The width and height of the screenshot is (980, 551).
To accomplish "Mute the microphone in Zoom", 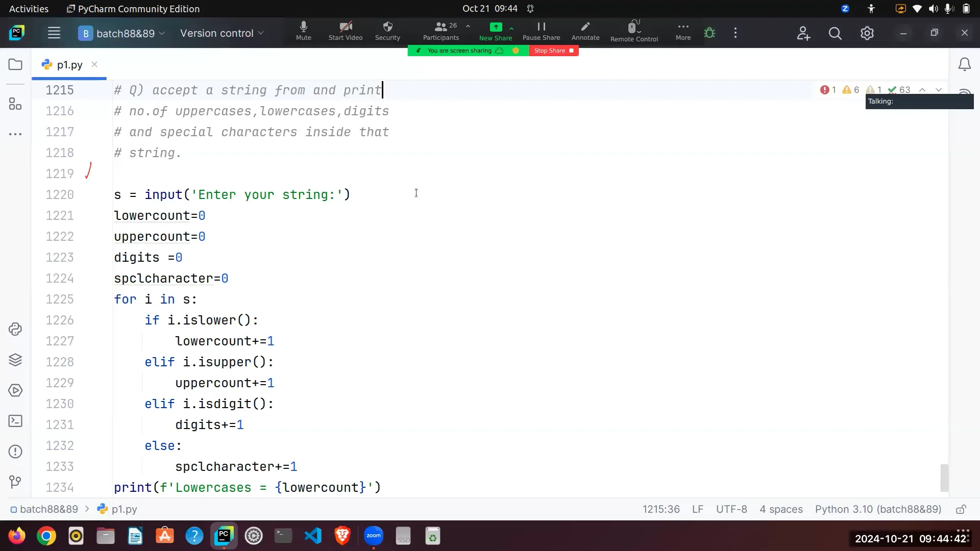I will (303, 31).
